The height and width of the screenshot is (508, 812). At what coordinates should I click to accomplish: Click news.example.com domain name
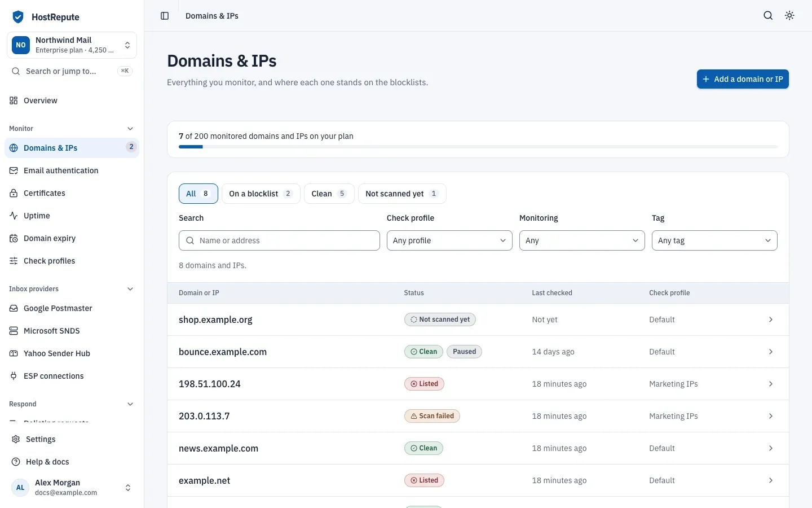coord(218,448)
